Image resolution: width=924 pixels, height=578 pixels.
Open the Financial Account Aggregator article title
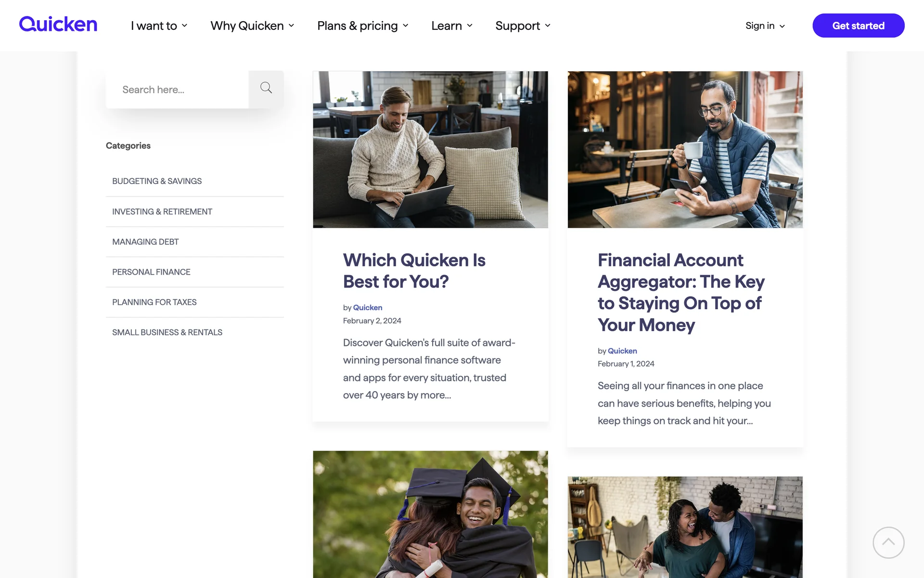pos(680,292)
